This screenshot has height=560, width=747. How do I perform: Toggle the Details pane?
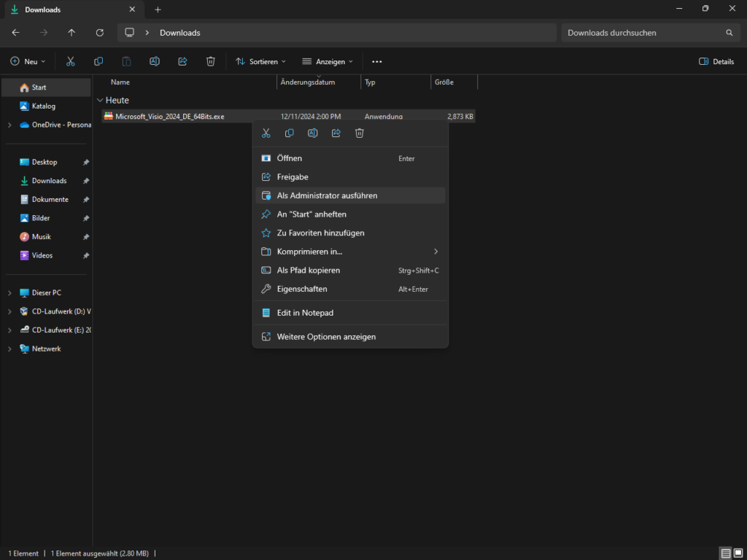click(716, 61)
